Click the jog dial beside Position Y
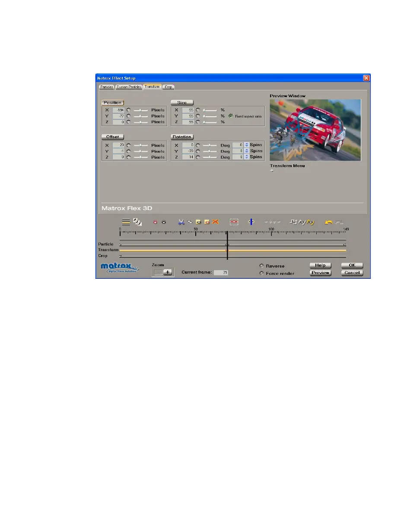 coord(128,116)
